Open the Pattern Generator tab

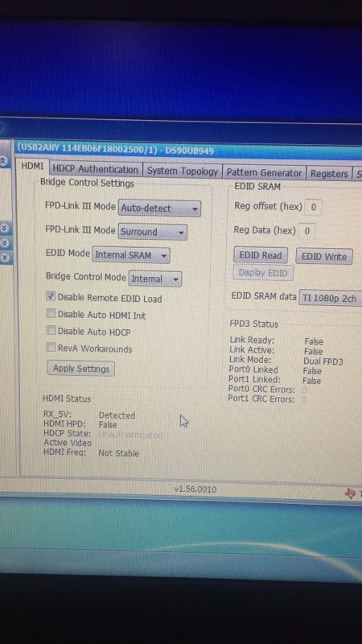264,173
